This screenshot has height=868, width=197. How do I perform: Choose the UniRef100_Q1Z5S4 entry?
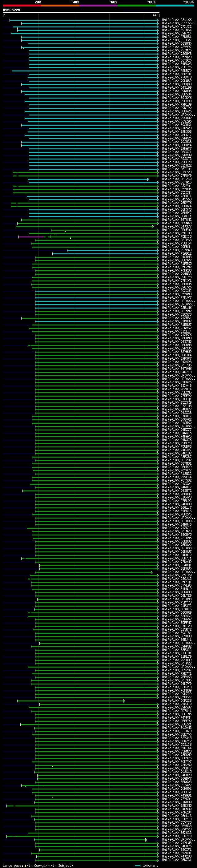pyautogui.click(x=176, y=318)
